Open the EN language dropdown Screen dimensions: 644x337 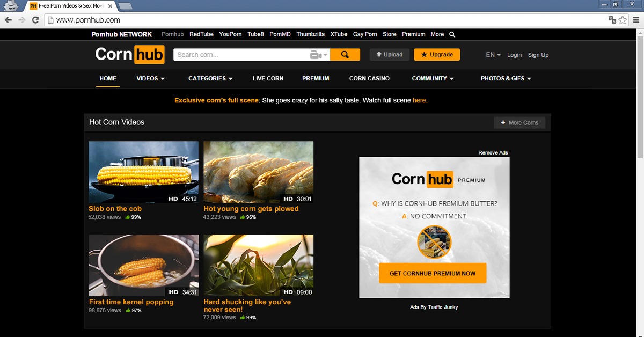493,55
